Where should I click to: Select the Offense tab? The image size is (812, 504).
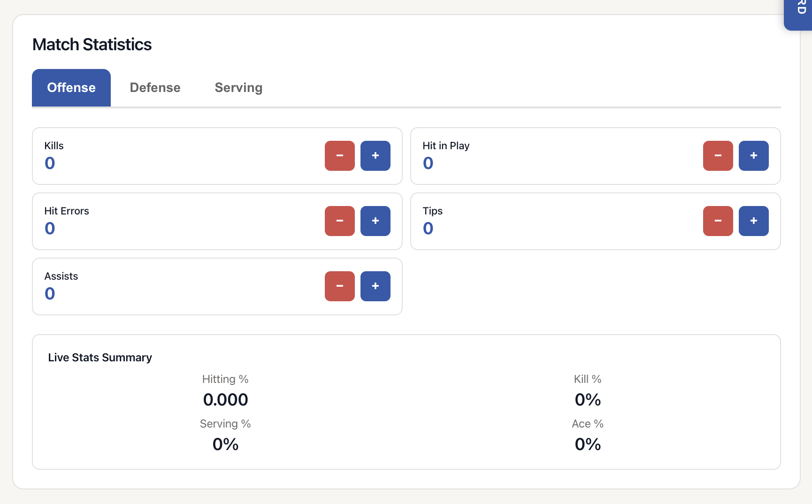coord(71,88)
